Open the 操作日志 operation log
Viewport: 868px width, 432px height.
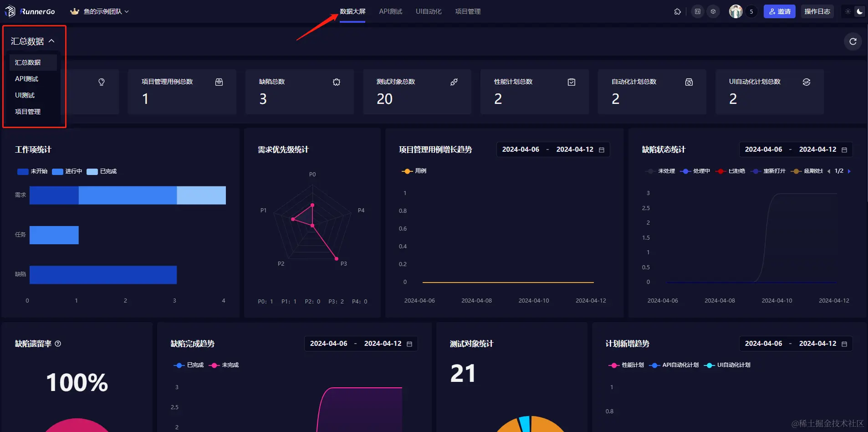[817, 11]
